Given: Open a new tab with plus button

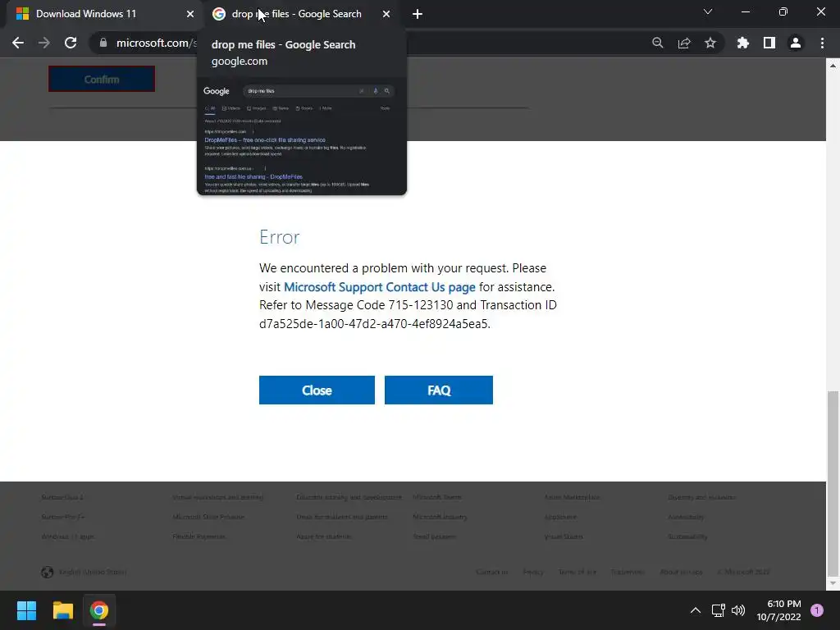Looking at the screenshot, I should point(418,14).
